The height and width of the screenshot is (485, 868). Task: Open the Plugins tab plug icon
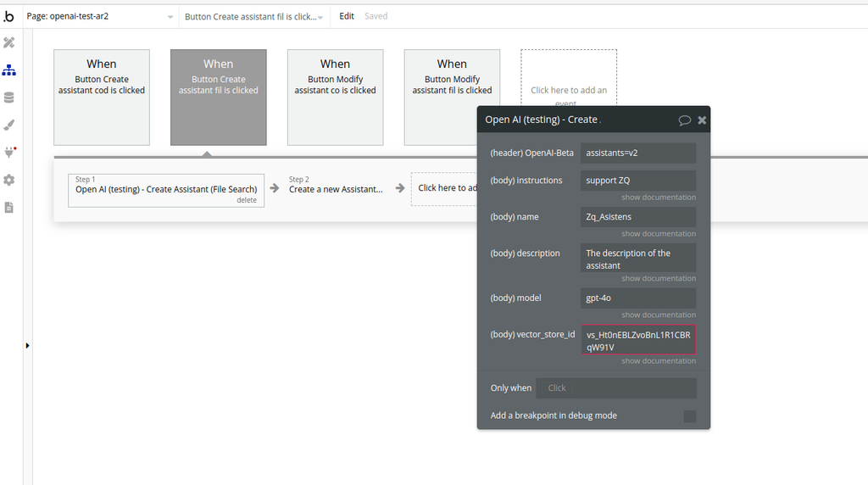tap(9, 153)
